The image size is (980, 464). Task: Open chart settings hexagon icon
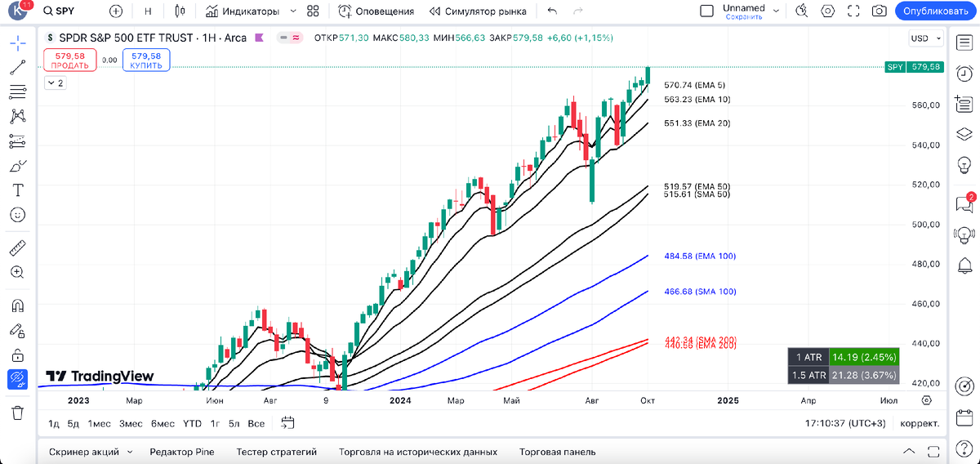point(828,11)
